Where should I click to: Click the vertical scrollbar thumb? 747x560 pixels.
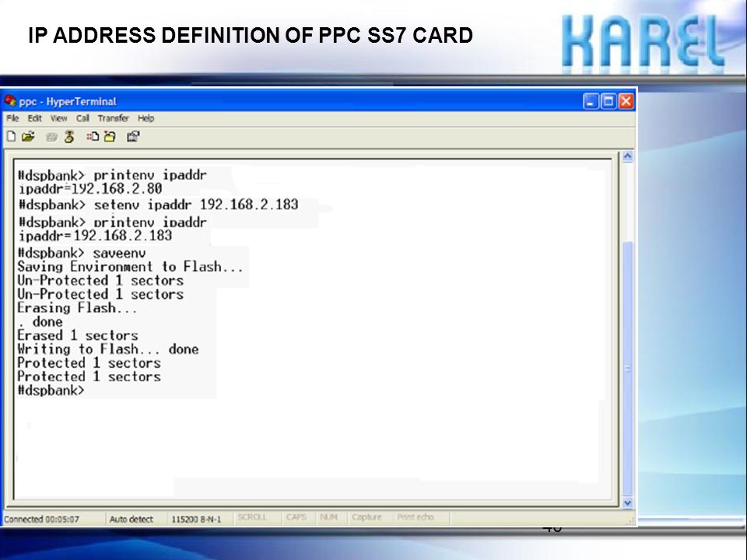tap(627, 369)
